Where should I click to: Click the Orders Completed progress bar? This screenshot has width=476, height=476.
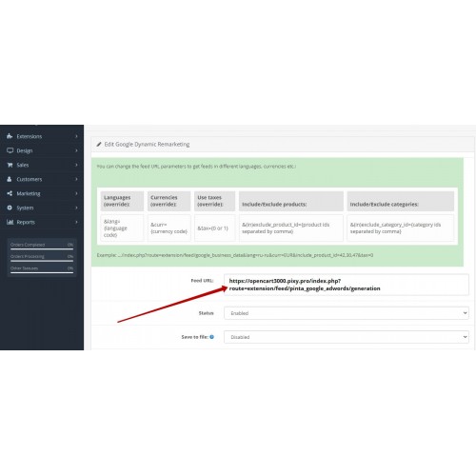point(42,248)
